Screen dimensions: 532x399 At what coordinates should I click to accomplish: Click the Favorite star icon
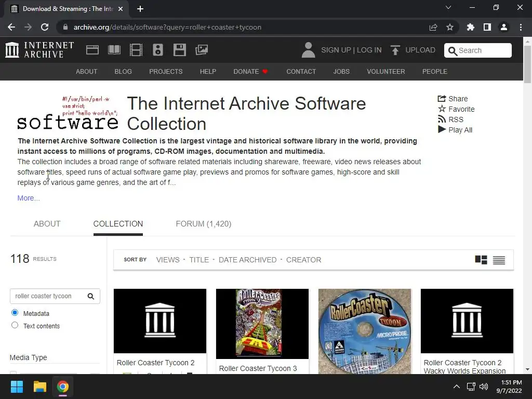[x=442, y=109]
